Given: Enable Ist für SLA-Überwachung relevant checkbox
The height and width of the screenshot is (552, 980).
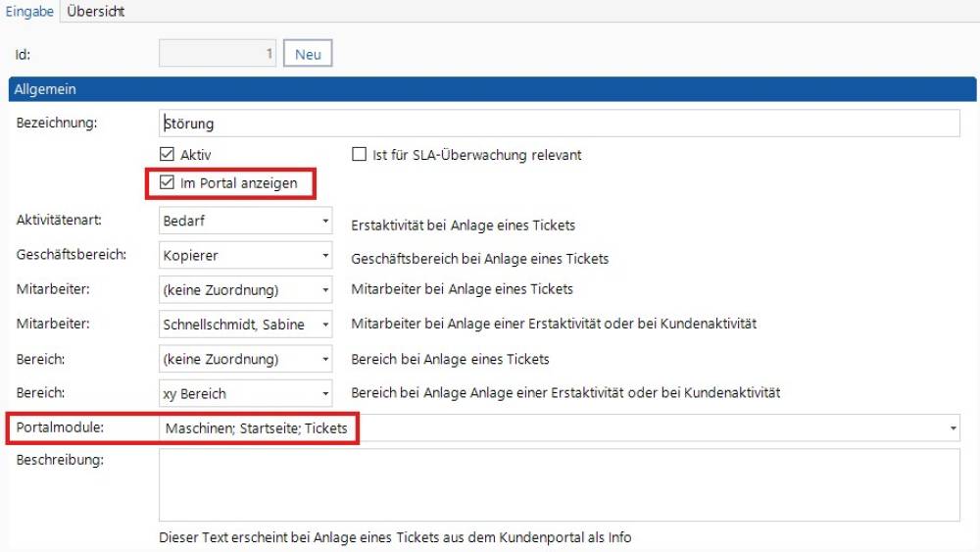Looking at the screenshot, I should coord(359,154).
